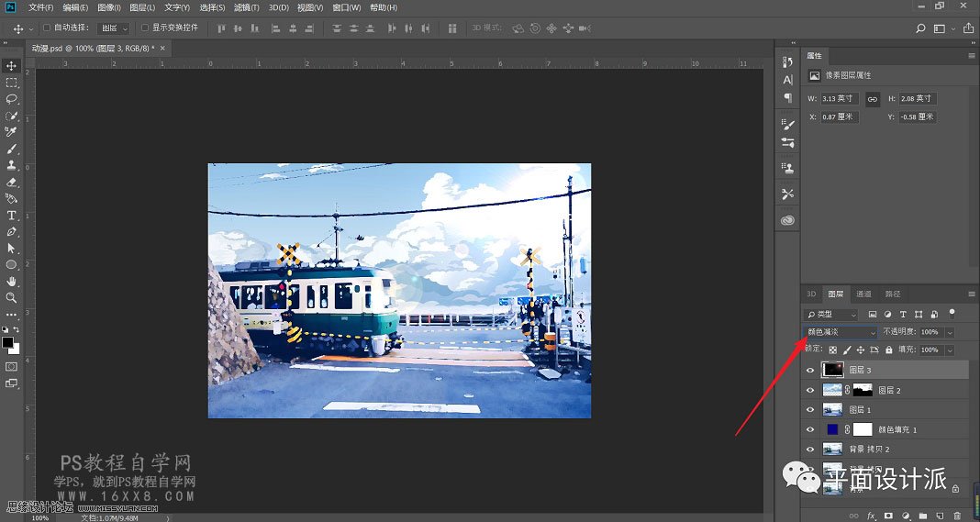Select the Eyedropper tool
The image size is (980, 522).
(x=11, y=132)
